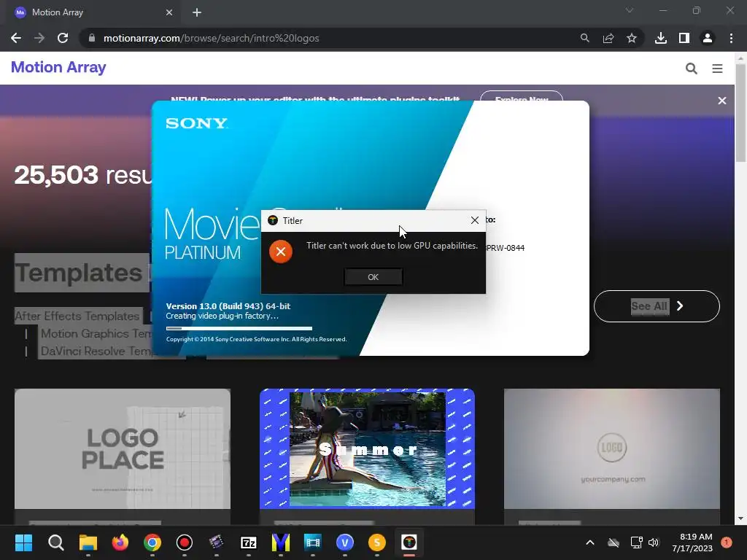The height and width of the screenshot is (560, 747).
Task: Click OK in the Titler error dialog
Action: (x=373, y=276)
